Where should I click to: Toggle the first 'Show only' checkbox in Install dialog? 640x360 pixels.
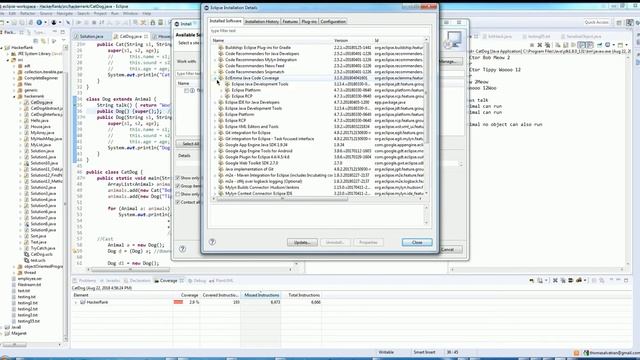pyautogui.click(x=178, y=178)
